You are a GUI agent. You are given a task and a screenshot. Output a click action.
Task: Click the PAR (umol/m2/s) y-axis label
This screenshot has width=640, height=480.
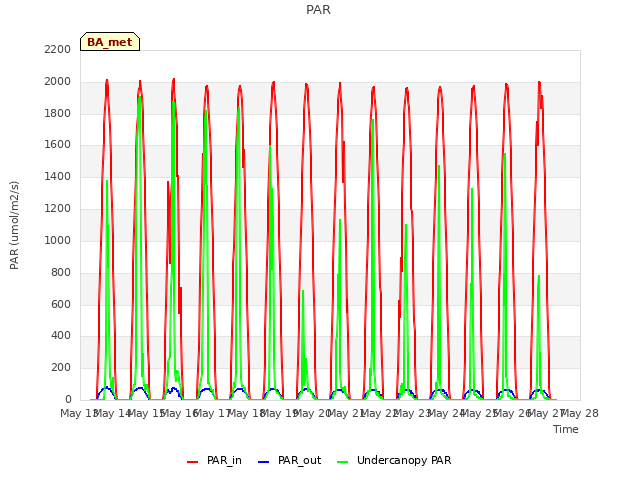[14, 225]
